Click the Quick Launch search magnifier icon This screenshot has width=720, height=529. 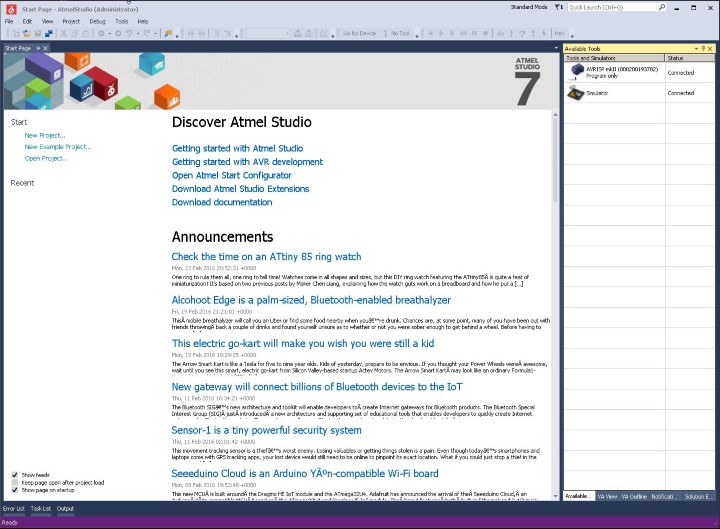click(x=662, y=7)
